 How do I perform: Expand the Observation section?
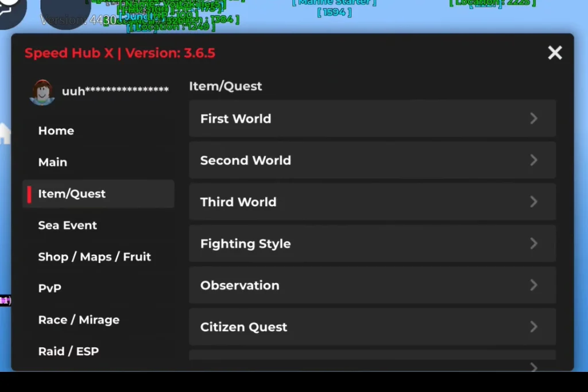point(372,285)
